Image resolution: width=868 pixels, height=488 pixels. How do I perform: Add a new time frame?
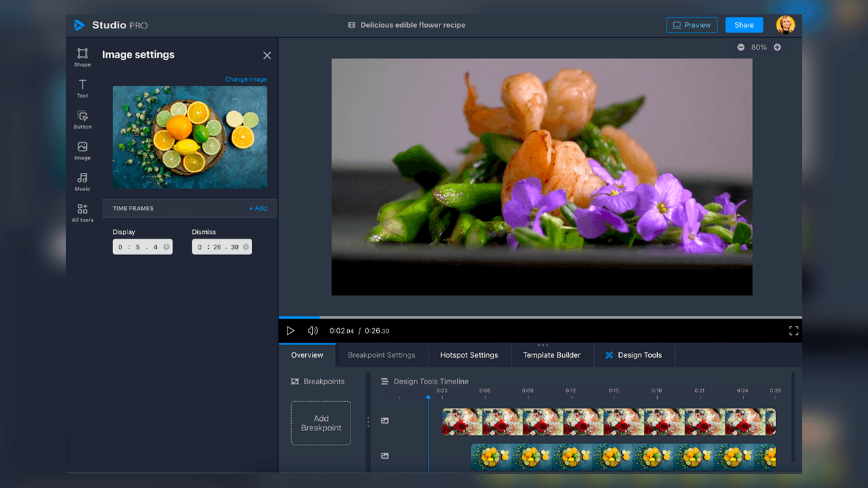[258, 208]
